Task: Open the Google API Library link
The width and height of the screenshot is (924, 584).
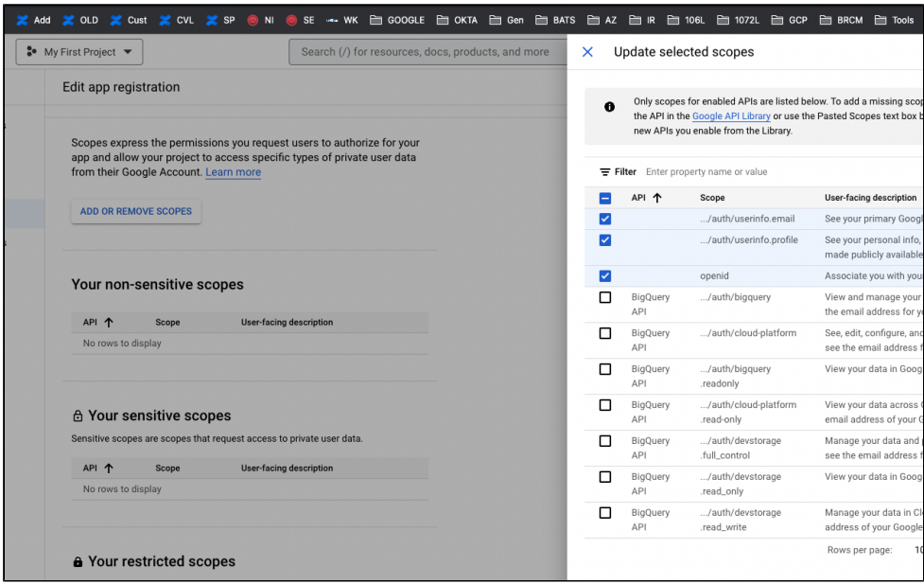Action: (x=731, y=116)
